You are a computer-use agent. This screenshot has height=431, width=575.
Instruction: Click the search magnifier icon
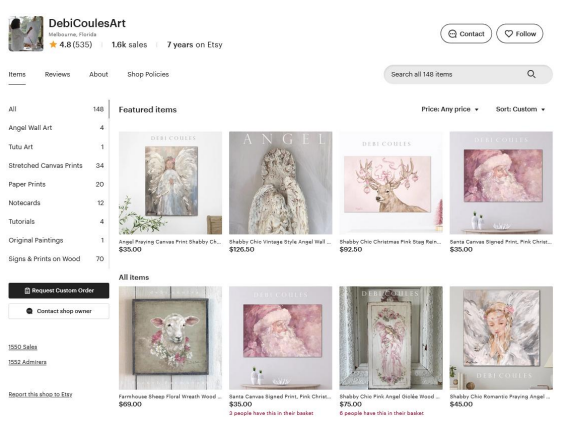point(531,74)
